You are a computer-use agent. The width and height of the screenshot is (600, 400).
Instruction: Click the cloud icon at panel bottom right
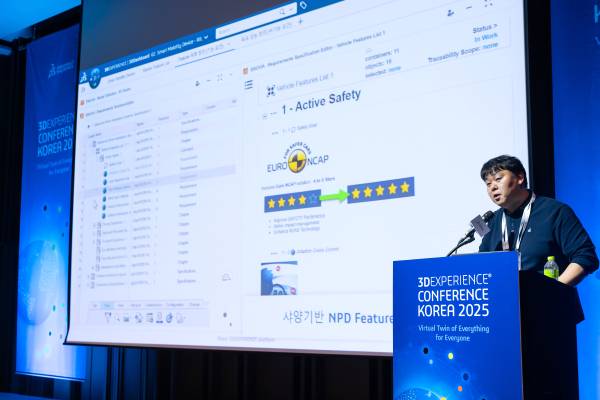pos(226,277)
